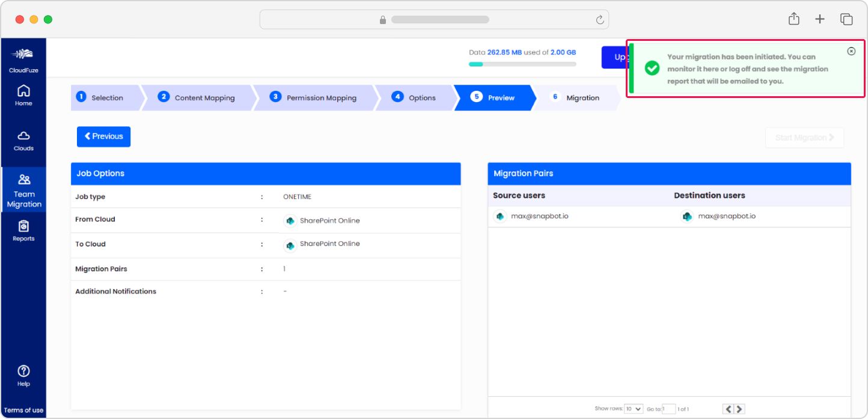Open the Show rows dropdown

point(634,409)
